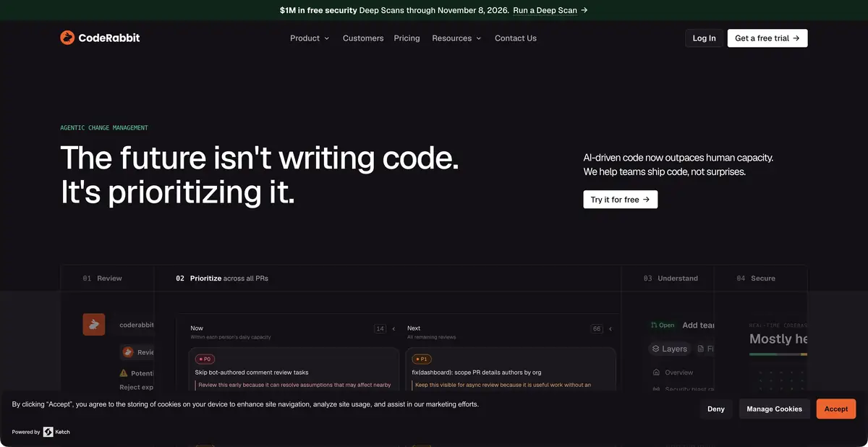Click the AGENTIC CHANGE MANAGEMENT label
868x447 pixels.
click(x=104, y=128)
